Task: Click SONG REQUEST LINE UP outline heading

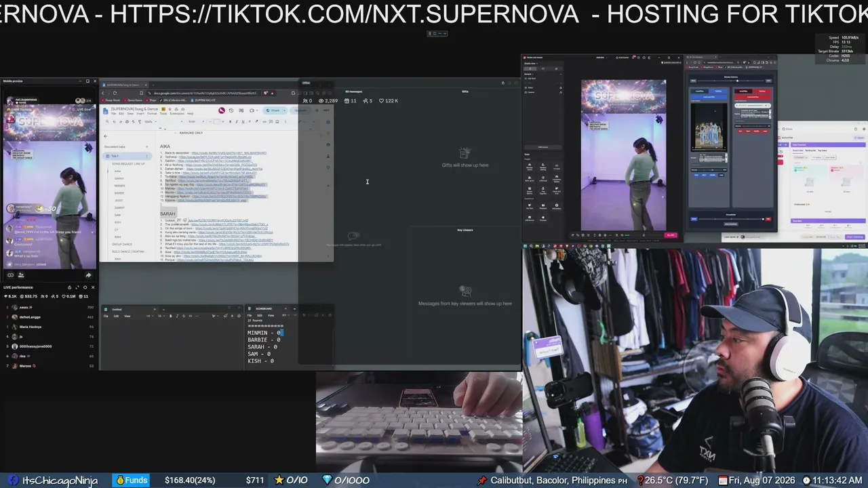Action: pyautogui.click(x=128, y=163)
